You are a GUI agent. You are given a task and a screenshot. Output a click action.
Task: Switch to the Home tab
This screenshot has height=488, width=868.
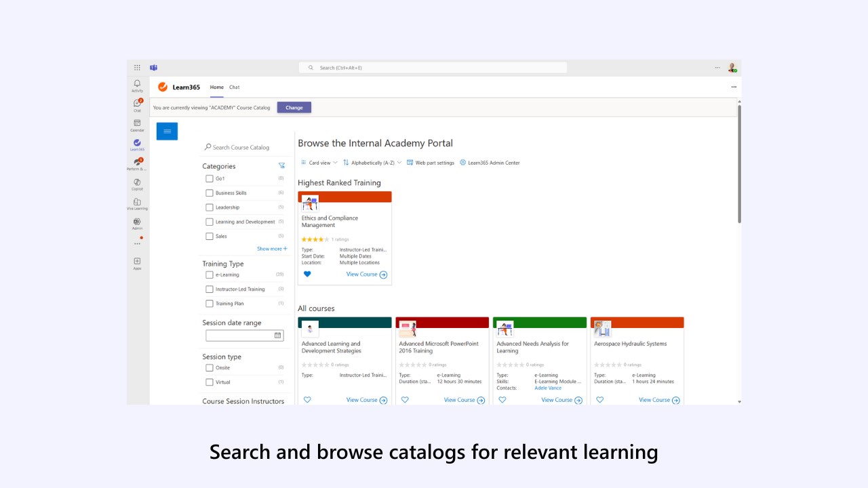[x=216, y=87]
